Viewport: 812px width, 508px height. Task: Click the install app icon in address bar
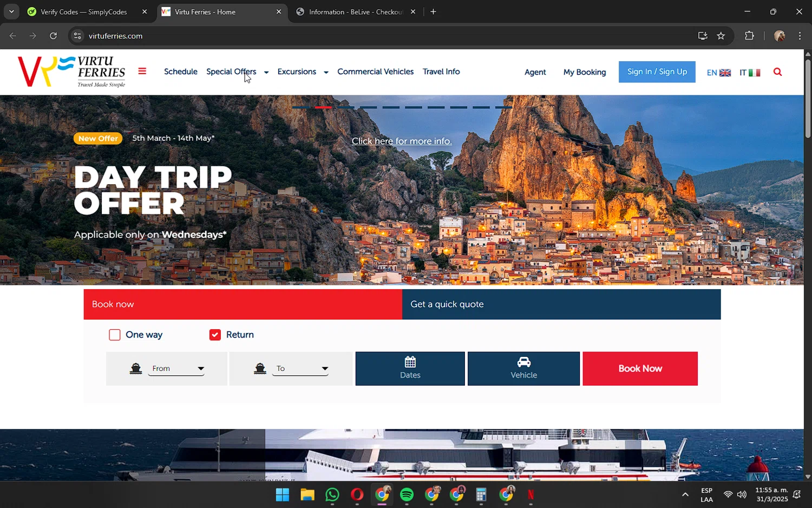[703, 36]
